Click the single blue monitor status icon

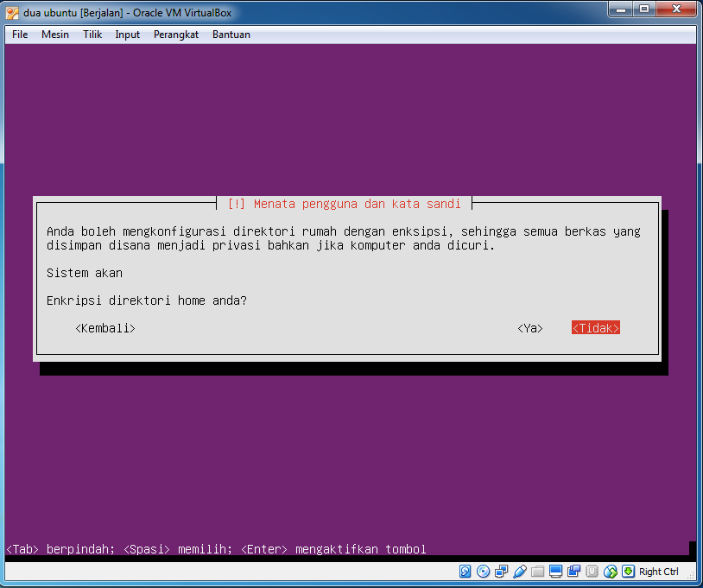click(555, 572)
